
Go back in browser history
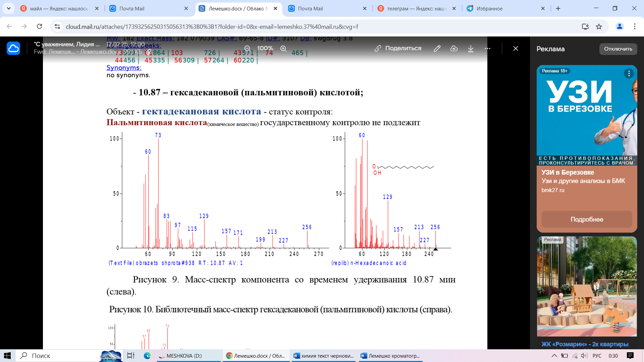(x=9, y=26)
